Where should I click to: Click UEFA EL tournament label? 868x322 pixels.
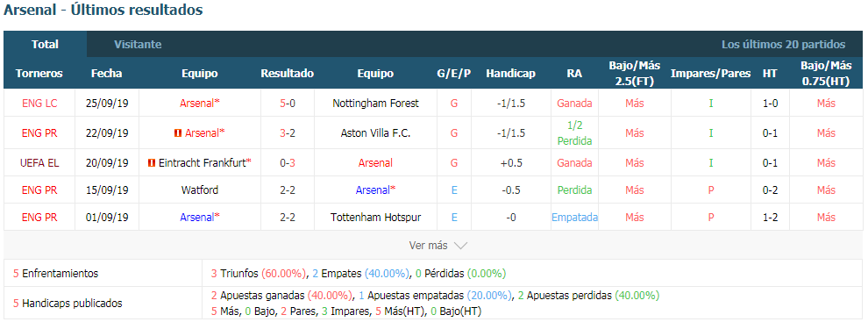tap(39, 163)
